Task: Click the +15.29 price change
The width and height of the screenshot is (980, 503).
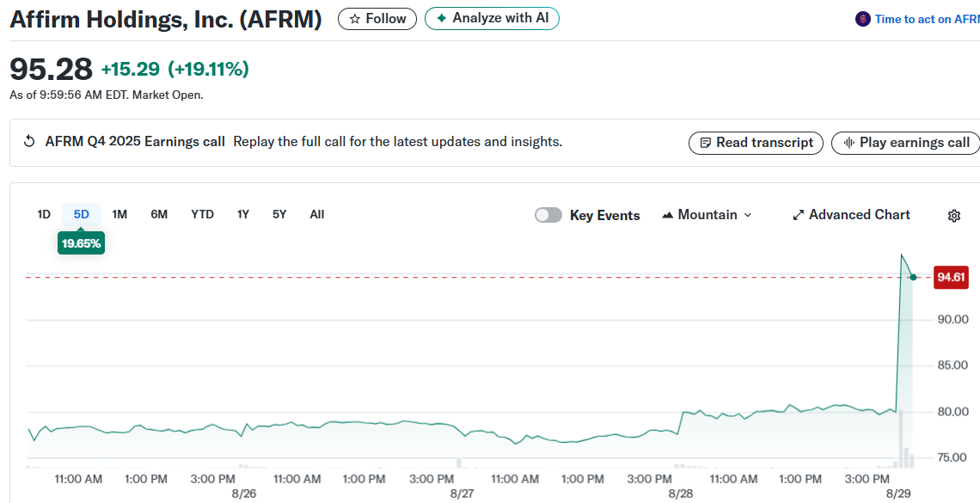Action: tap(130, 69)
